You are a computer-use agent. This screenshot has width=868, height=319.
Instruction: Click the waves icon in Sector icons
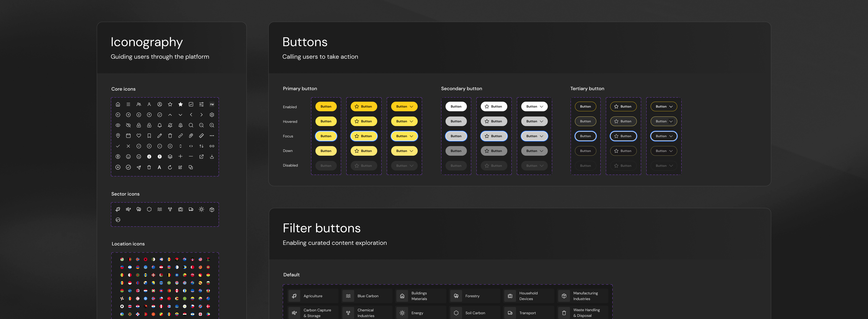click(x=160, y=209)
